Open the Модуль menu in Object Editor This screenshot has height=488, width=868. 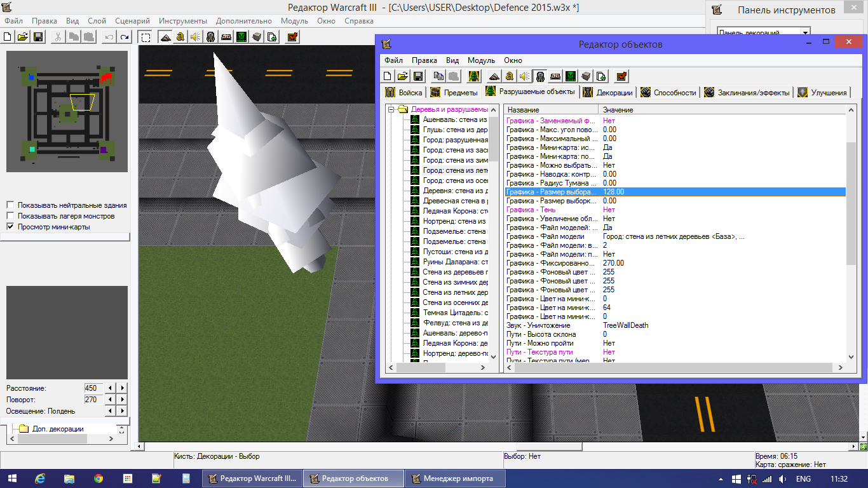click(x=481, y=60)
